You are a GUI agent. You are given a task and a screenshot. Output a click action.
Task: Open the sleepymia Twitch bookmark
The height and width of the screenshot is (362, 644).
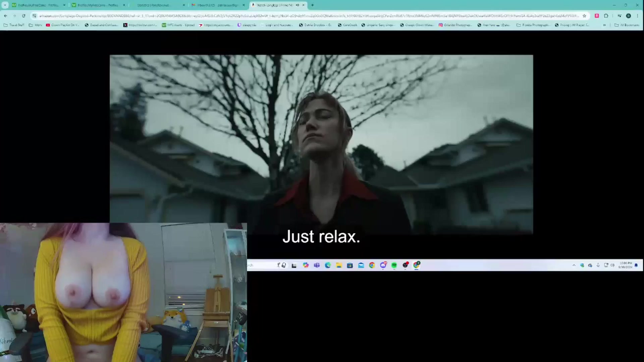coord(247,25)
